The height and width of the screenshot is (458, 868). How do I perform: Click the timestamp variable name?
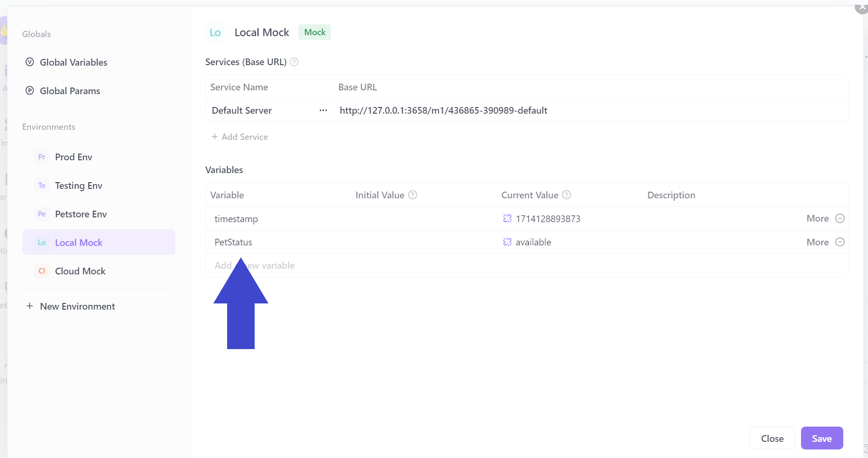(236, 219)
